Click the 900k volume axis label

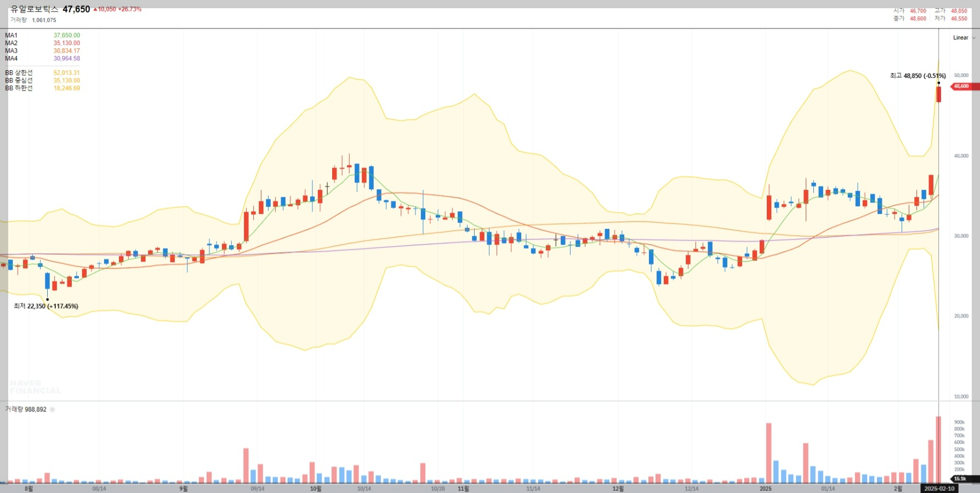pos(959,423)
